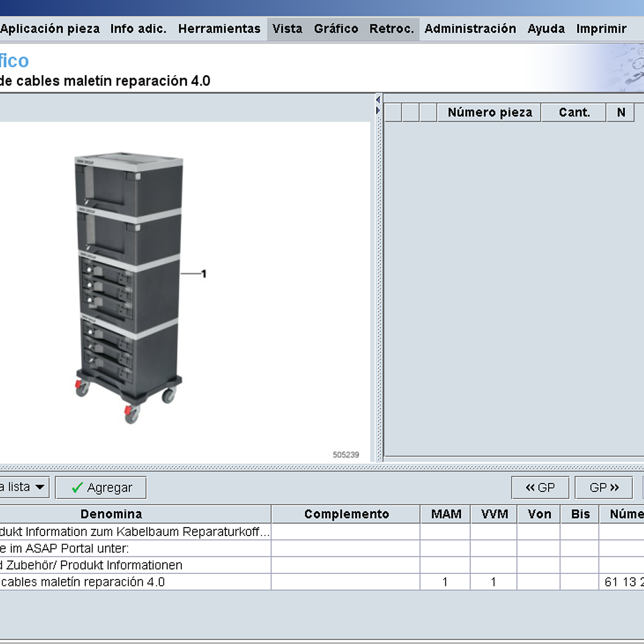
Task: Open the Gráfico menu
Action: 336,29
